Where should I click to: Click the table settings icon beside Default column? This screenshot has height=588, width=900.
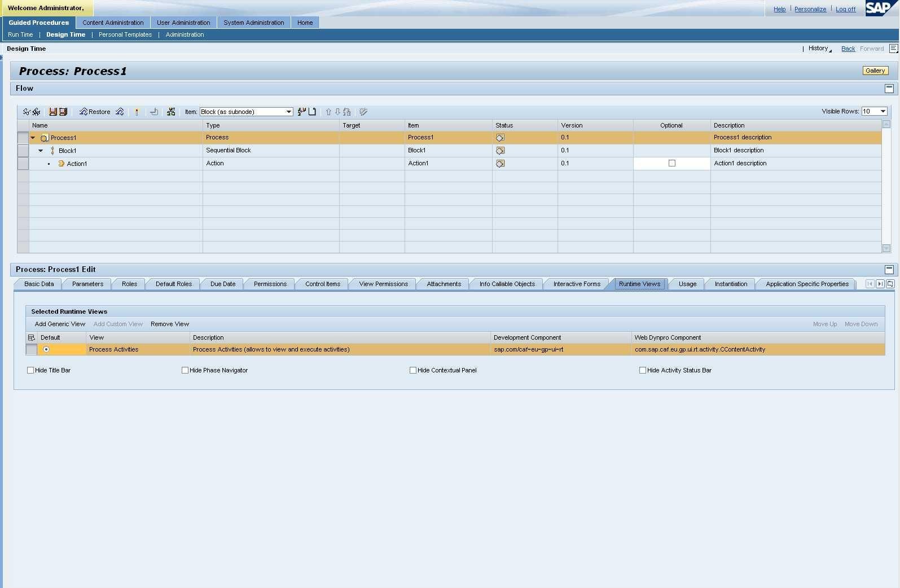coord(31,337)
